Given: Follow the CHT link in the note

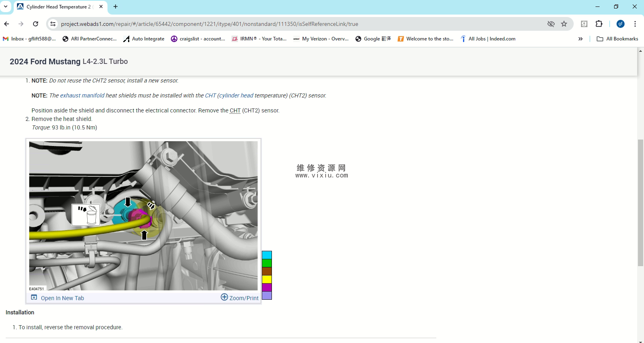Looking at the screenshot, I should 210,95.
